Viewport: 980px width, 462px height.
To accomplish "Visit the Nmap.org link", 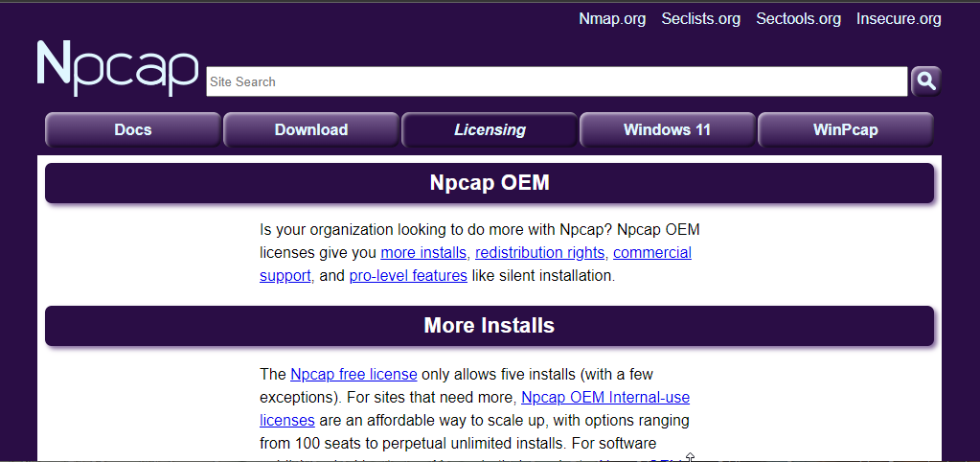I will pos(612,19).
